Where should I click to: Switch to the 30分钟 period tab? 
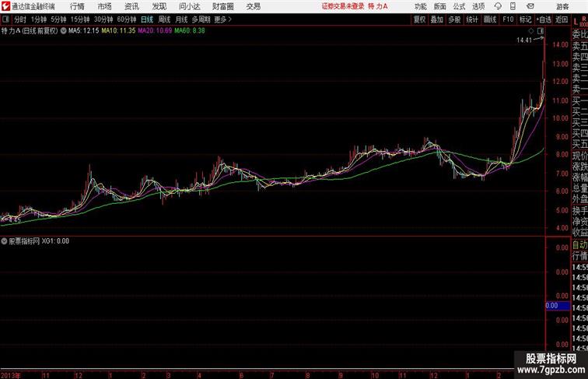click(x=103, y=19)
